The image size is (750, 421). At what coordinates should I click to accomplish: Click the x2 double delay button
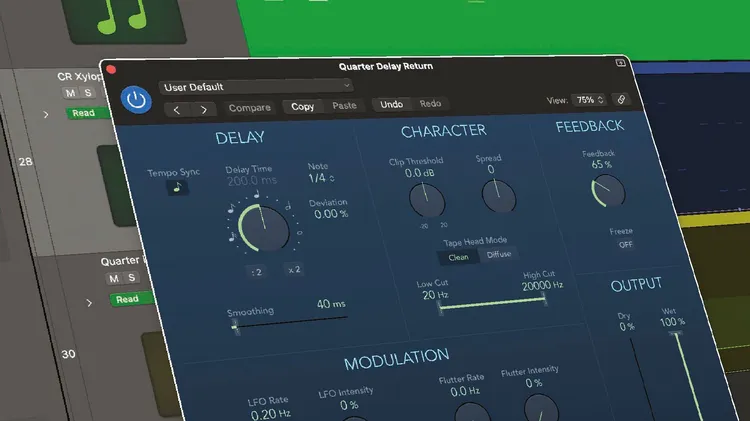294,269
